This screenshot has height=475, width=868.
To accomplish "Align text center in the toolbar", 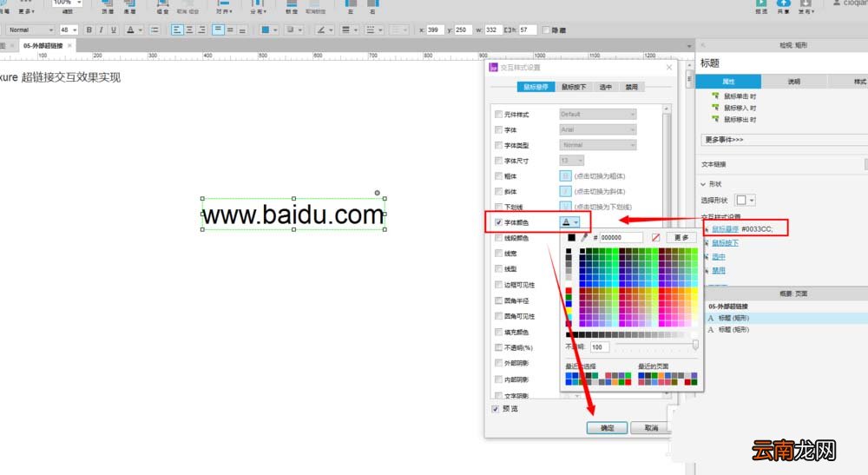I will click(x=189, y=30).
